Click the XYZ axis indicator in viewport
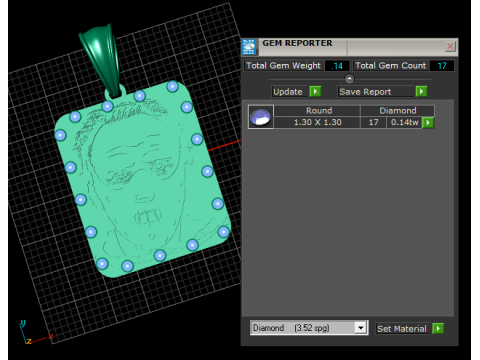The width and height of the screenshot is (480, 360). pos(35,333)
